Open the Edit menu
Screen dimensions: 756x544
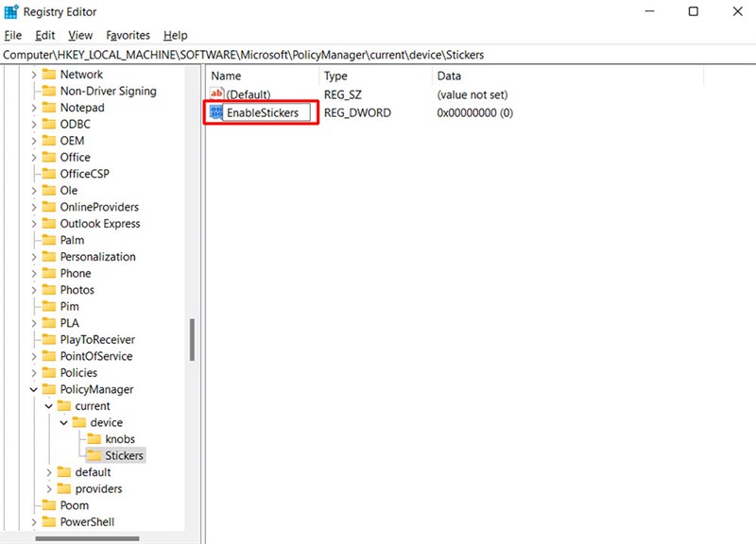[x=43, y=35]
